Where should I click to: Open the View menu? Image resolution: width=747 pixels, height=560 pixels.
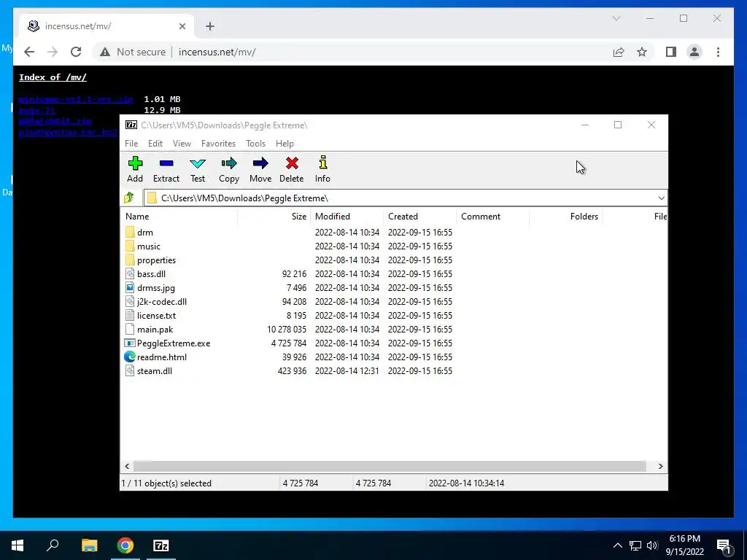pos(182,144)
